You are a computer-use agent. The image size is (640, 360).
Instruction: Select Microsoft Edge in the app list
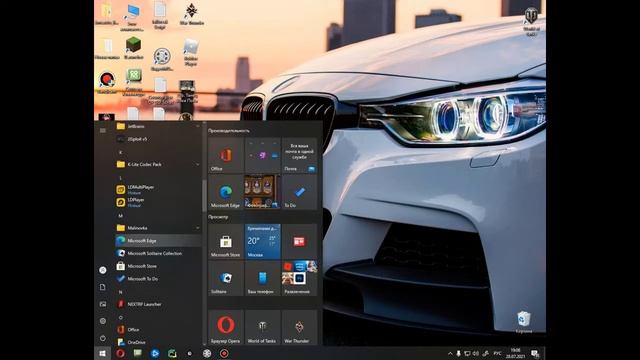click(x=158, y=241)
